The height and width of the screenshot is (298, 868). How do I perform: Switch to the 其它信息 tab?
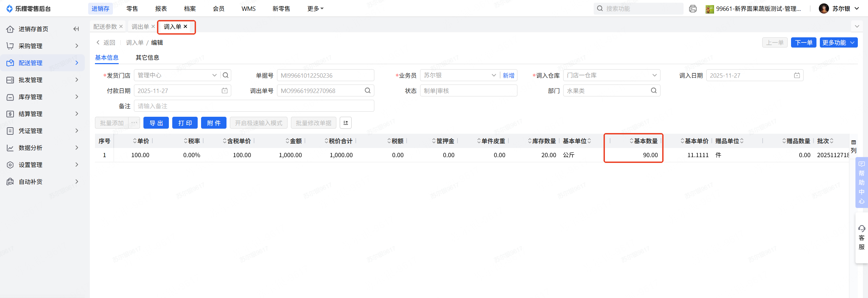(x=147, y=58)
